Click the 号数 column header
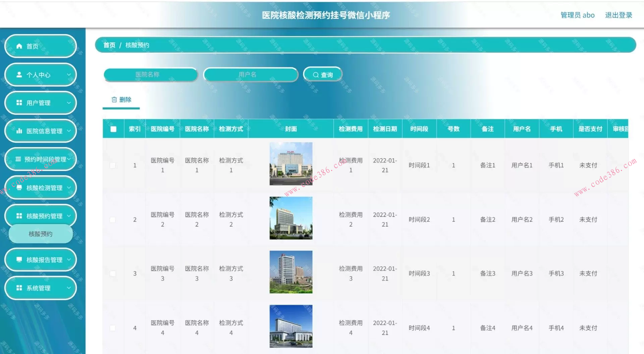The height and width of the screenshot is (354, 644). 453,129
